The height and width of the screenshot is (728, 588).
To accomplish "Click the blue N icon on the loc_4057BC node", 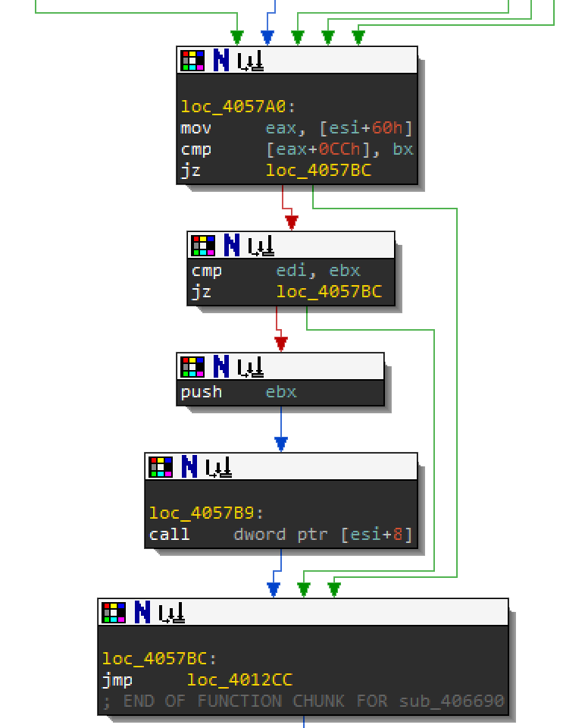I will tap(142, 613).
